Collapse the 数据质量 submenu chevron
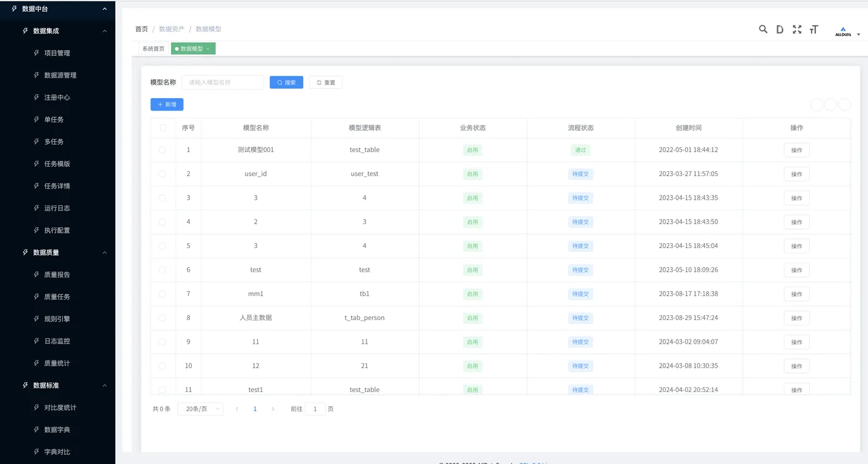This screenshot has height=464, width=868. pyautogui.click(x=104, y=252)
